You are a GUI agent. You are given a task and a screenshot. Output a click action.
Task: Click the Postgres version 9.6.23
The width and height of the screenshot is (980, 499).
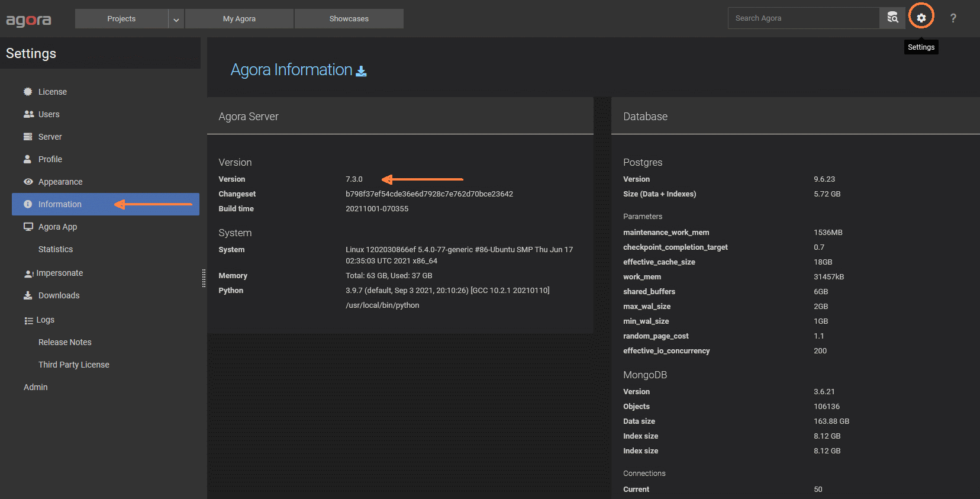click(x=824, y=179)
